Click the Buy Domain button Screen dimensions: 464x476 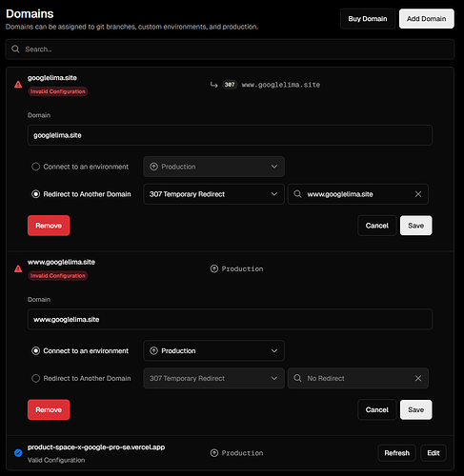(x=368, y=19)
